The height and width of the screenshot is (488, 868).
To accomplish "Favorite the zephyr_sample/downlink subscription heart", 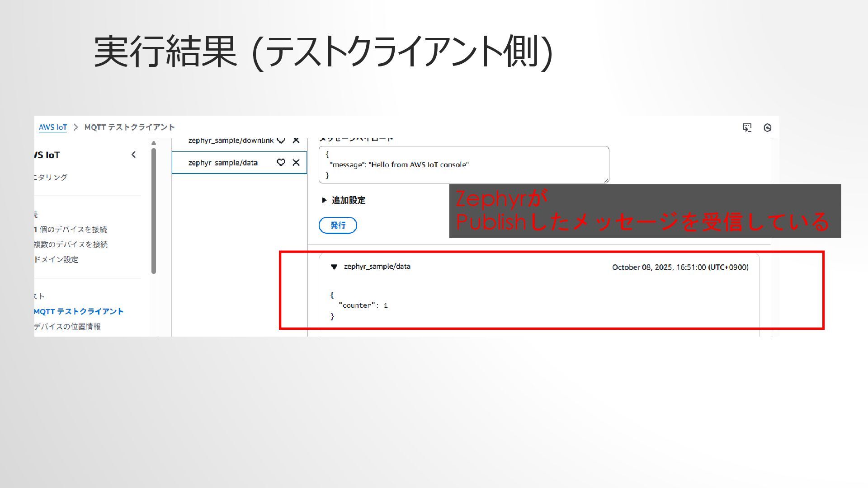I will click(281, 141).
